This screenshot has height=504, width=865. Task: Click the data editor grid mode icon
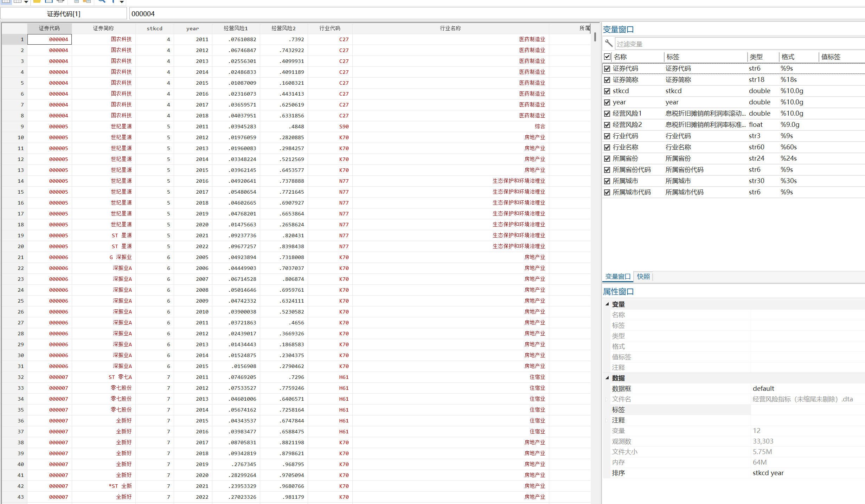pos(6,1)
